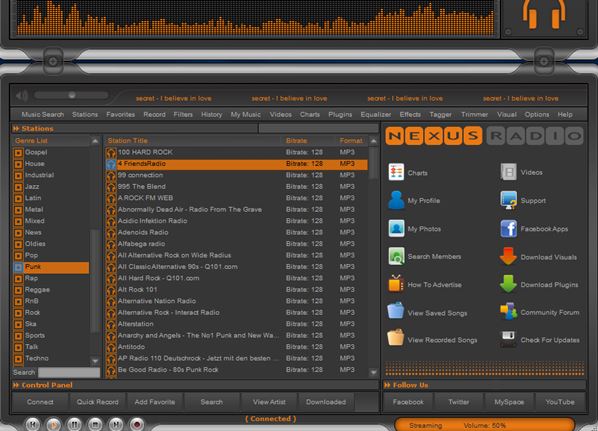Select the Jazz genre
Screen dimensions: 598x431
click(x=32, y=187)
